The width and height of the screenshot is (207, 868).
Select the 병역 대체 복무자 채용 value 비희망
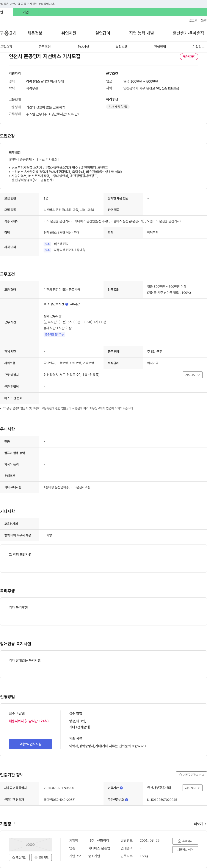pos(48,535)
